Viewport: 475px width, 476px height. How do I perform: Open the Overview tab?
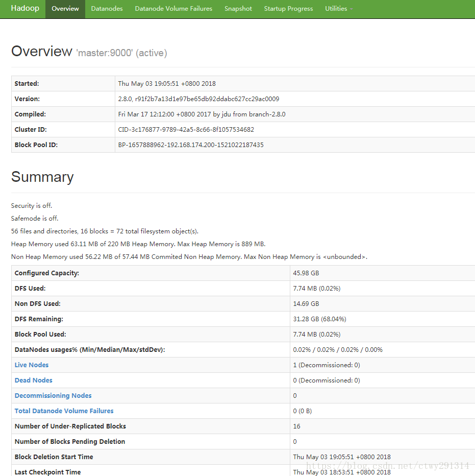point(65,9)
